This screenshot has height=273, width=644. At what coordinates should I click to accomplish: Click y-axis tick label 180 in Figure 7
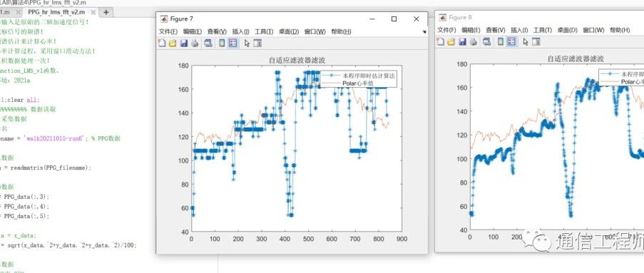pos(183,66)
